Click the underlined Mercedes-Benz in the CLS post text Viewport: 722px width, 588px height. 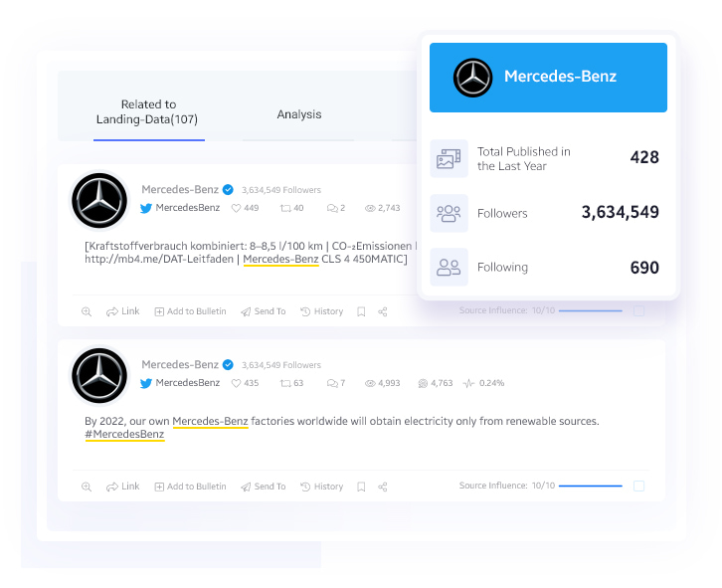click(280, 260)
